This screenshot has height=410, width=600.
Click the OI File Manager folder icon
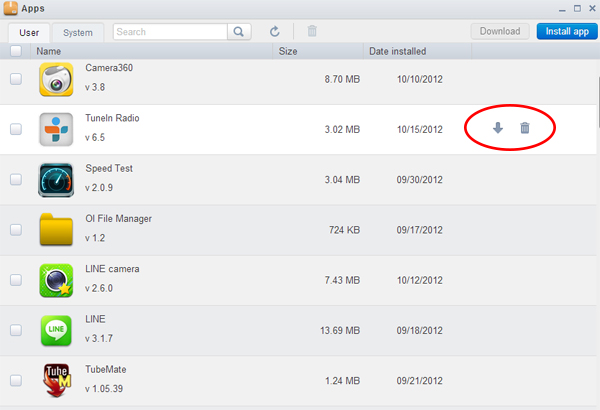[x=56, y=229]
